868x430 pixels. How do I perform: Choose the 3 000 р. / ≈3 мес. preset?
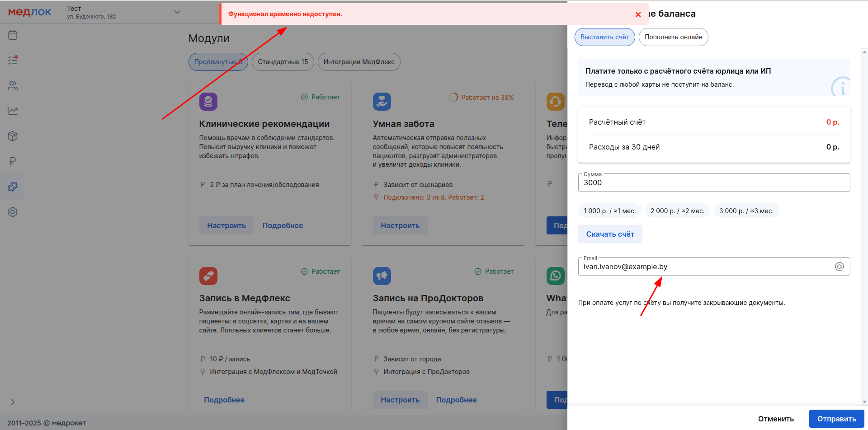746,211
